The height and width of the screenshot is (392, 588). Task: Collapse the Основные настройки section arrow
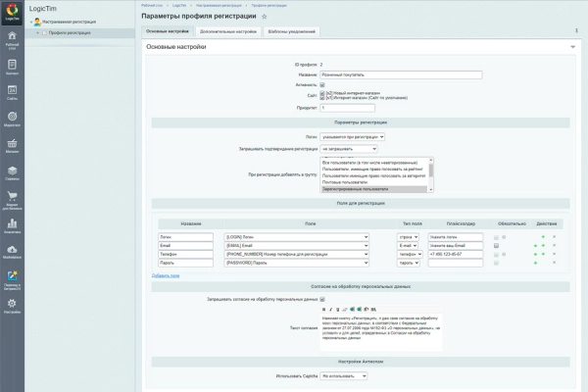[572, 47]
